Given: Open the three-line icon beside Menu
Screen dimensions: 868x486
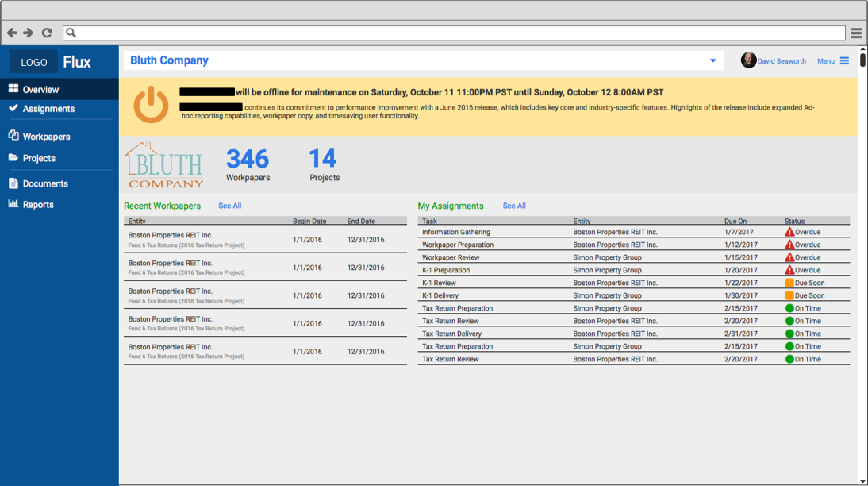Looking at the screenshot, I should coord(844,61).
